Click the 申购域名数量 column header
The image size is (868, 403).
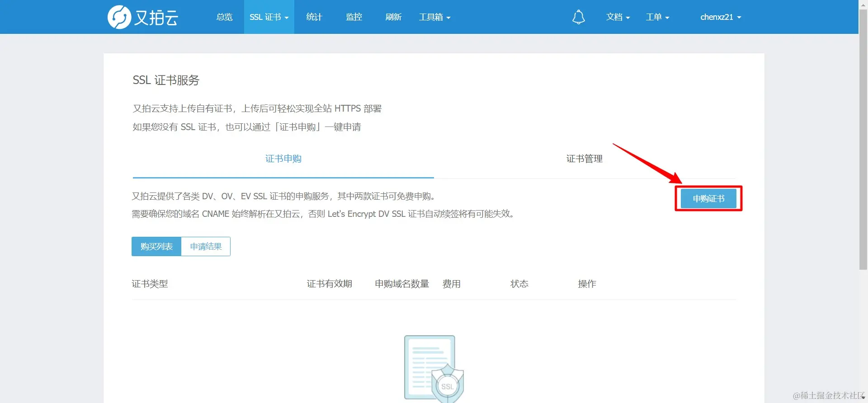pyautogui.click(x=402, y=284)
